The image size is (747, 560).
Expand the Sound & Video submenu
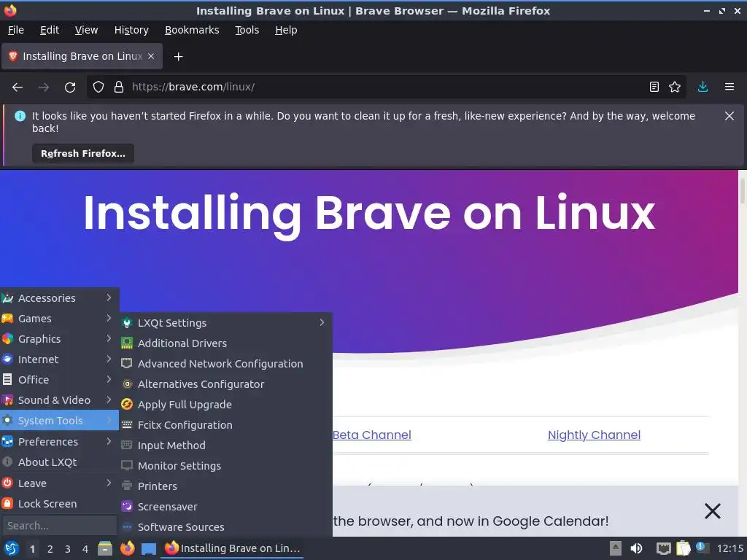pyautogui.click(x=60, y=400)
